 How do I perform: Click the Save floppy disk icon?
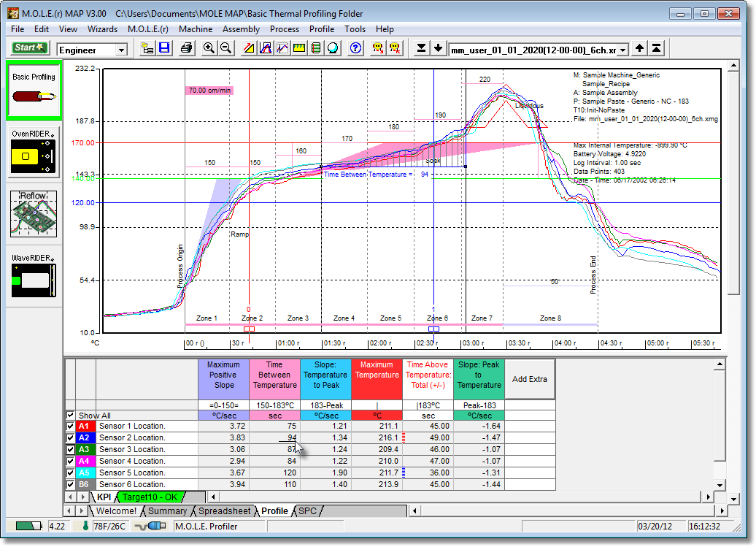164,48
